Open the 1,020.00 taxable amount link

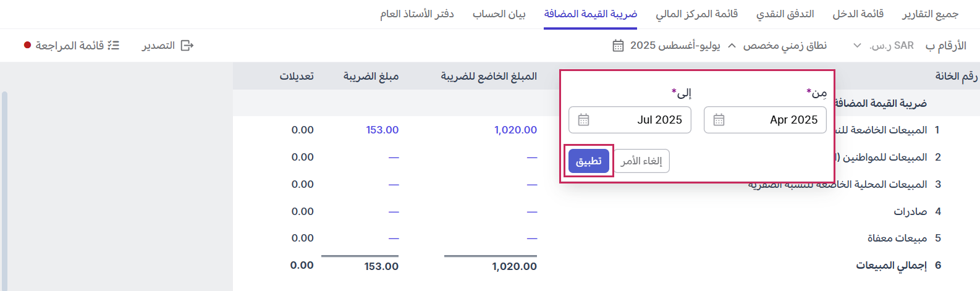(515, 130)
